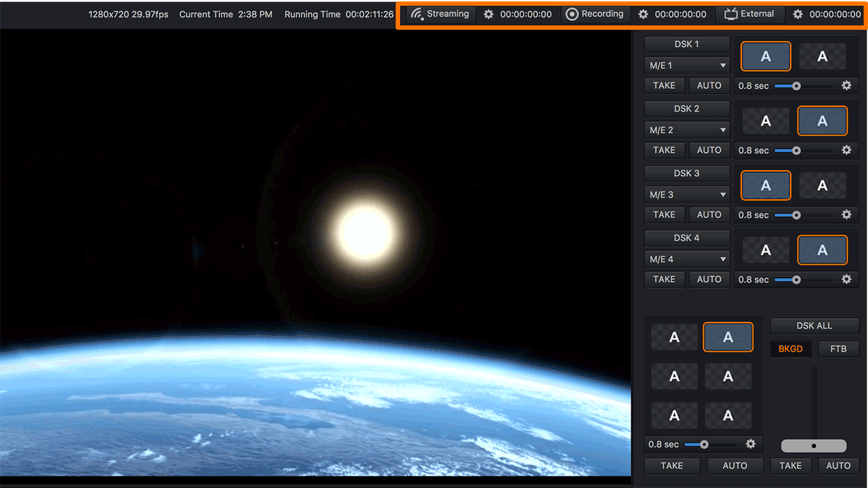Click AUTO for DSK 4
The width and height of the screenshot is (868, 488).
point(709,279)
